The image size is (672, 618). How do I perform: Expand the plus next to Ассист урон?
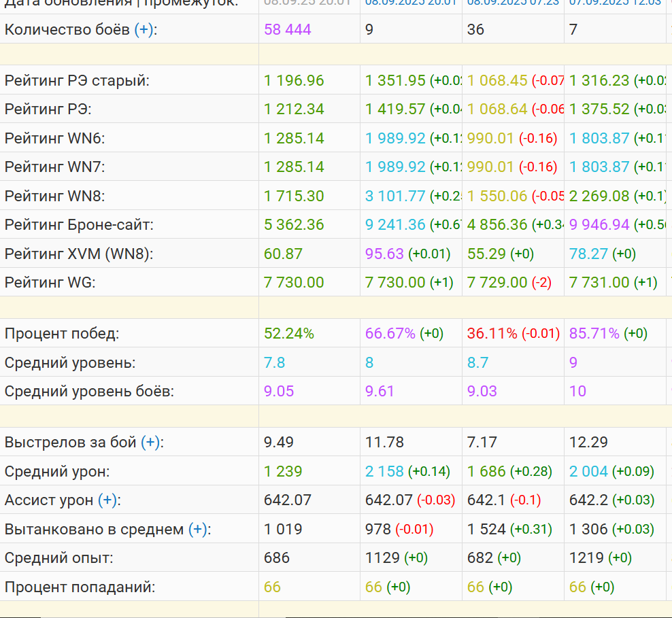[107, 500]
